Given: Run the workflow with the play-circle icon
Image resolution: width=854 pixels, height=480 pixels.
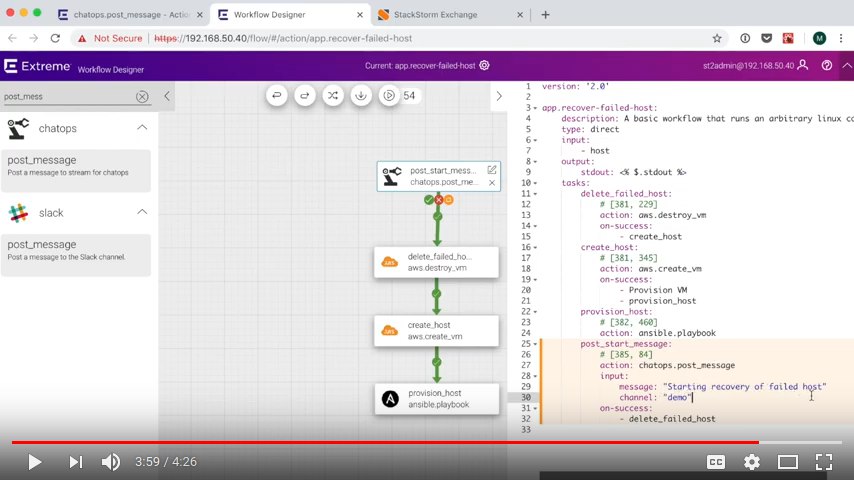Looking at the screenshot, I should click(x=389, y=95).
